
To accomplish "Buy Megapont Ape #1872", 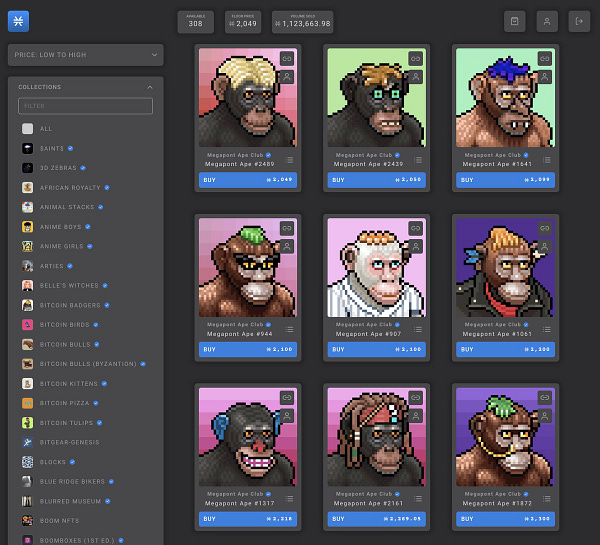I will (x=505, y=519).
